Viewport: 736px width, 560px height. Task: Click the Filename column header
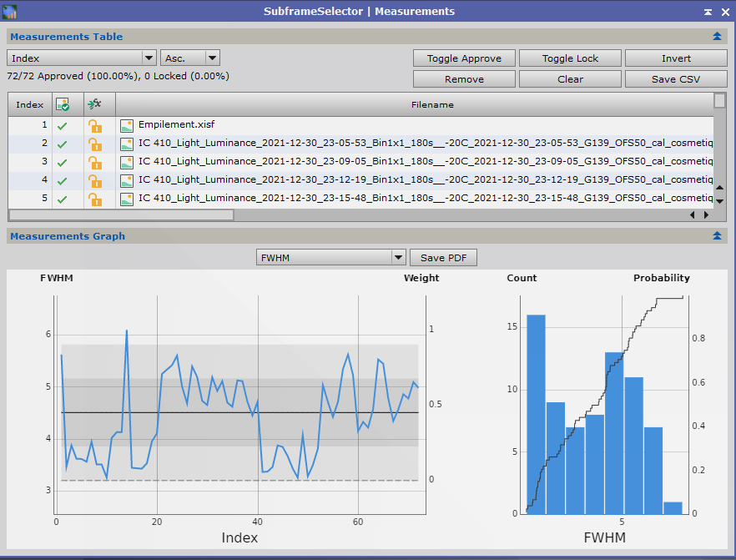431,104
